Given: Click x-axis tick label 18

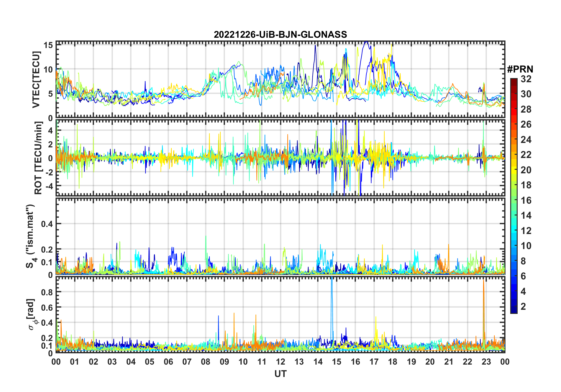Looking at the screenshot, I should point(393,362).
